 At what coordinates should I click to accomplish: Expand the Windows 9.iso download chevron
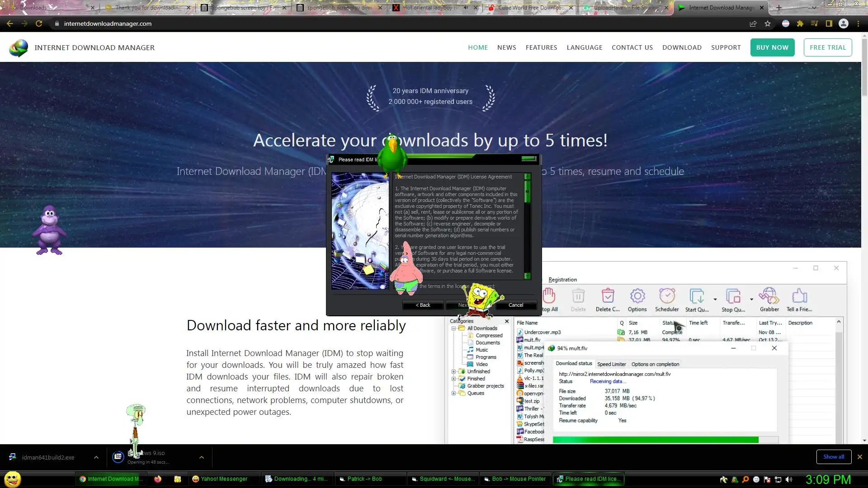click(202, 457)
